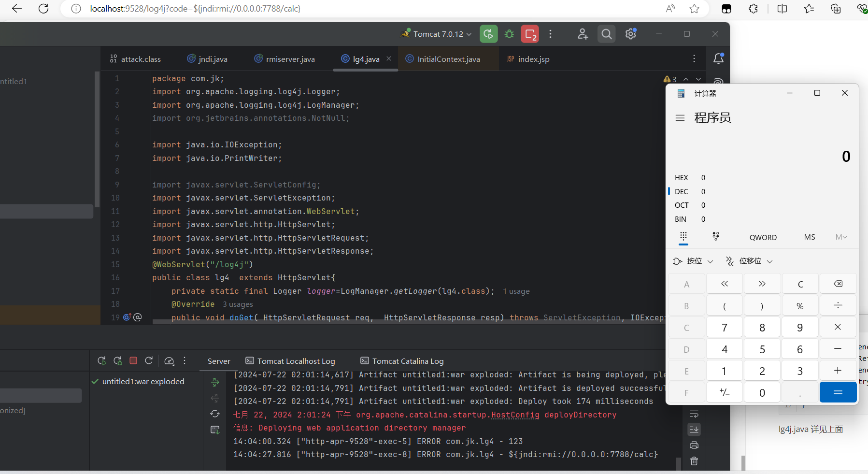Screen dimensions: 868x474
Task: Open browser Extensions puzzle icon
Action: click(754, 9)
